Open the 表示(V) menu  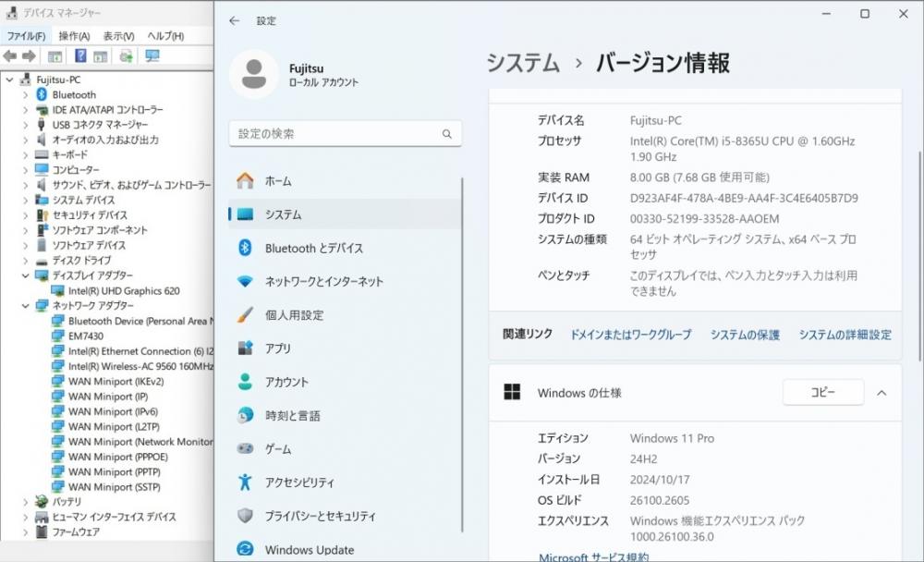point(118,36)
